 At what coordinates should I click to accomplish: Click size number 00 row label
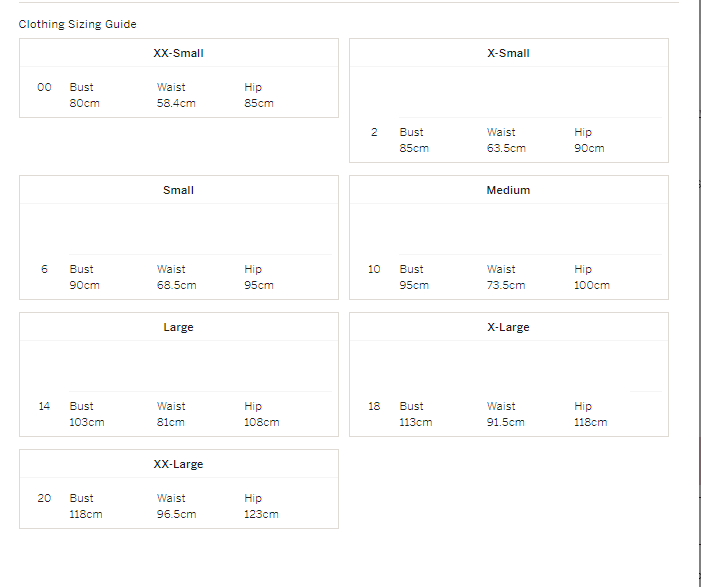44,87
